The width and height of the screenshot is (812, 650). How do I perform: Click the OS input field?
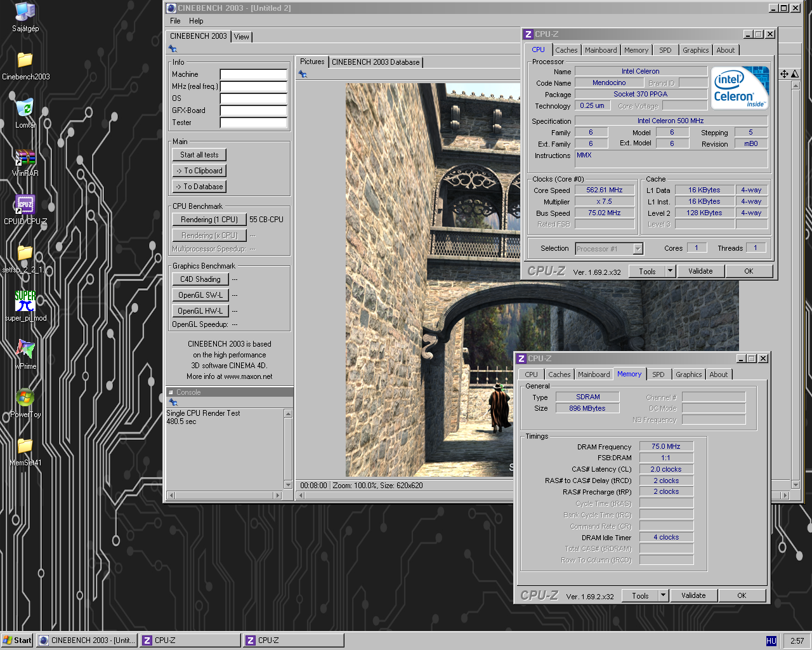(253, 98)
